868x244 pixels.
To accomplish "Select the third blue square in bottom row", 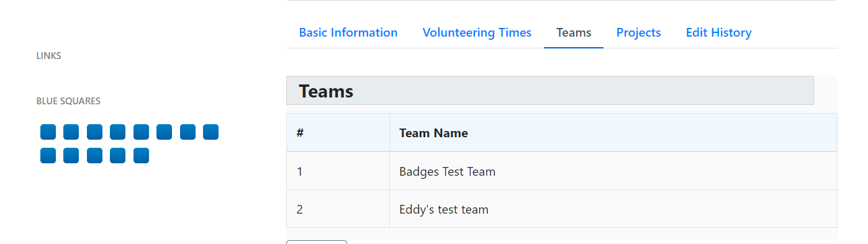I will pyautogui.click(x=94, y=156).
